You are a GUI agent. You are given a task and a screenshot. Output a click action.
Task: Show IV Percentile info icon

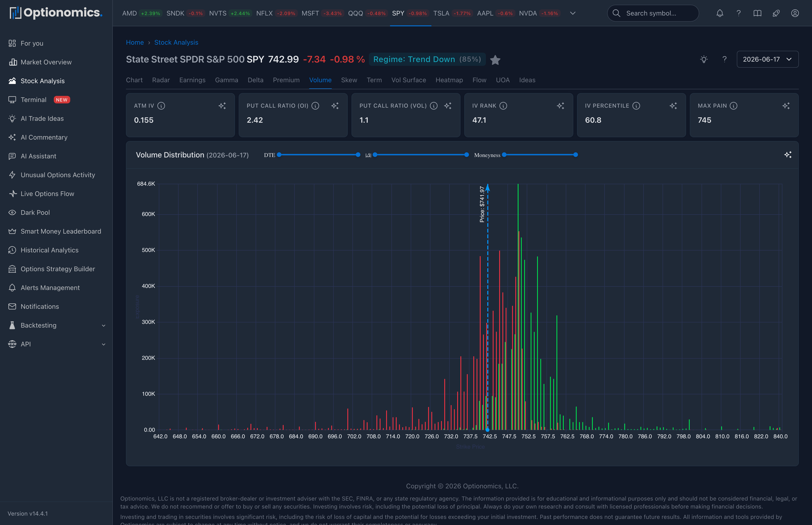(x=636, y=106)
